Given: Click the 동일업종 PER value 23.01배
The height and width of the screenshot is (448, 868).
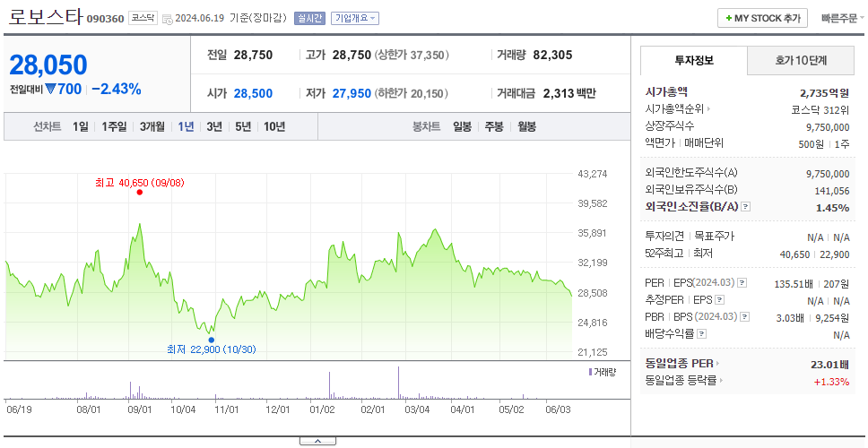Looking at the screenshot, I should [829, 365].
